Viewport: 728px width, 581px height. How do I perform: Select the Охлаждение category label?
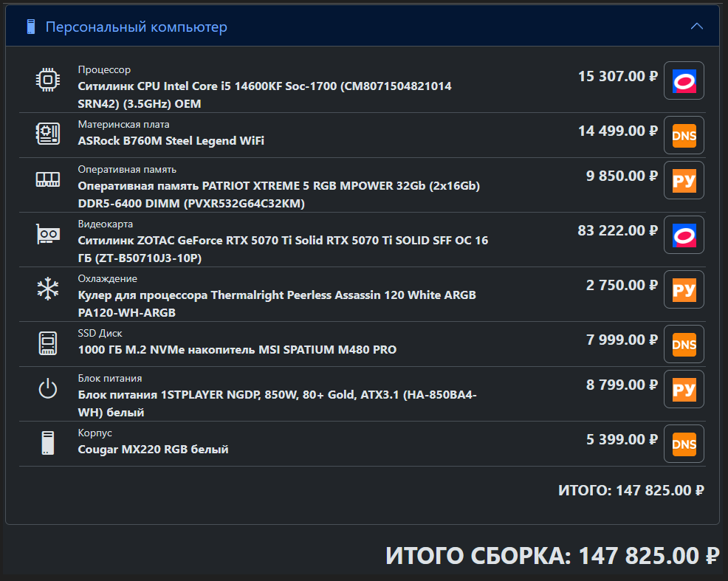pos(107,278)
